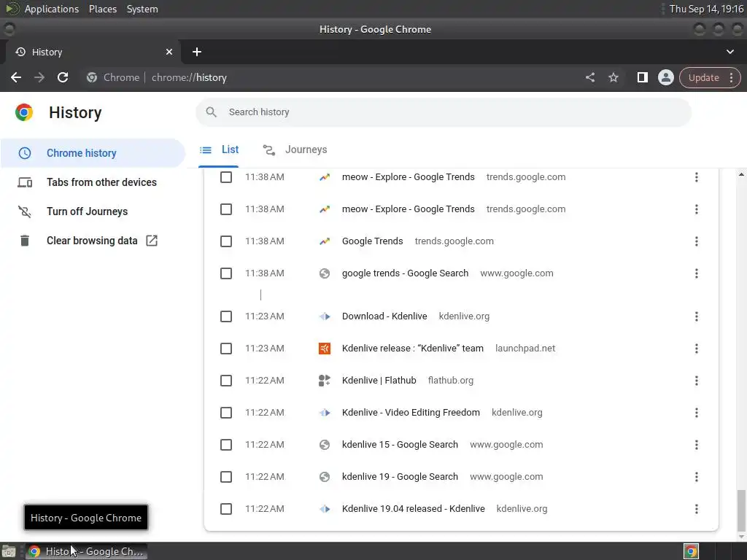Open the Chrome three-dot menu

click(731, 77)
